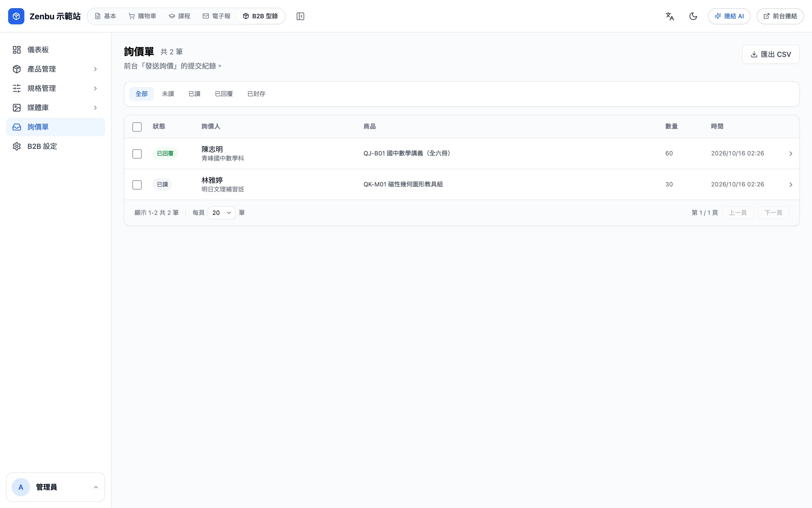Tick the select-all header checkbox
Screen dimensions: 812x508
pyautogui.click(x=137, y=127)
